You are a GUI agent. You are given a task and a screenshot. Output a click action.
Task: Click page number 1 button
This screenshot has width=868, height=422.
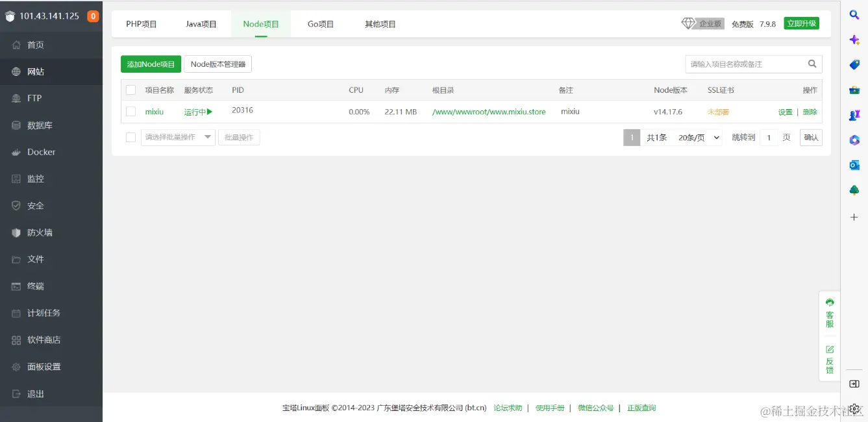point(632,138)
